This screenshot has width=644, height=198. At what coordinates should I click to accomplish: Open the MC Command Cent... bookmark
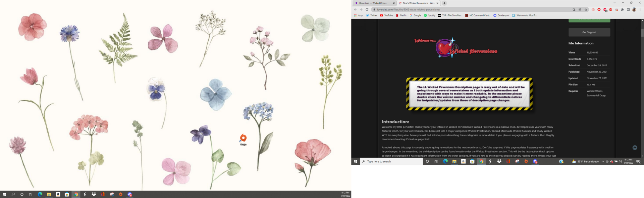click(x=478, y=15)
